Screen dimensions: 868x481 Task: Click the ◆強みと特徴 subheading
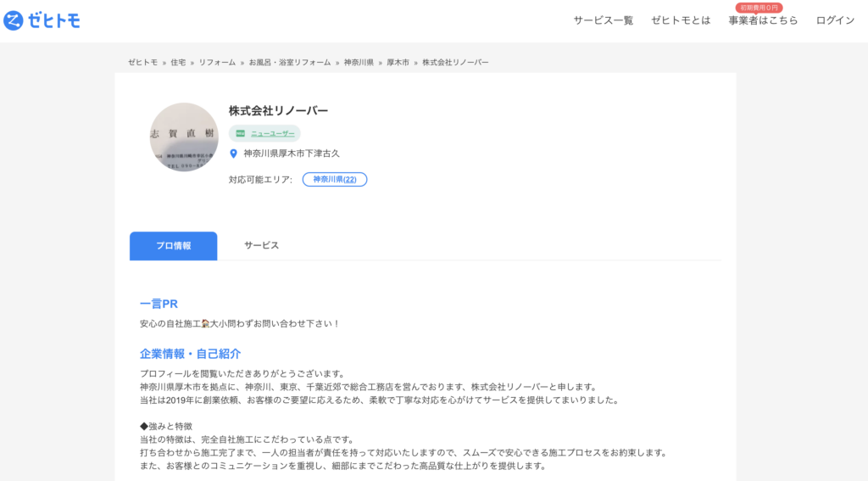pos(166,426)
